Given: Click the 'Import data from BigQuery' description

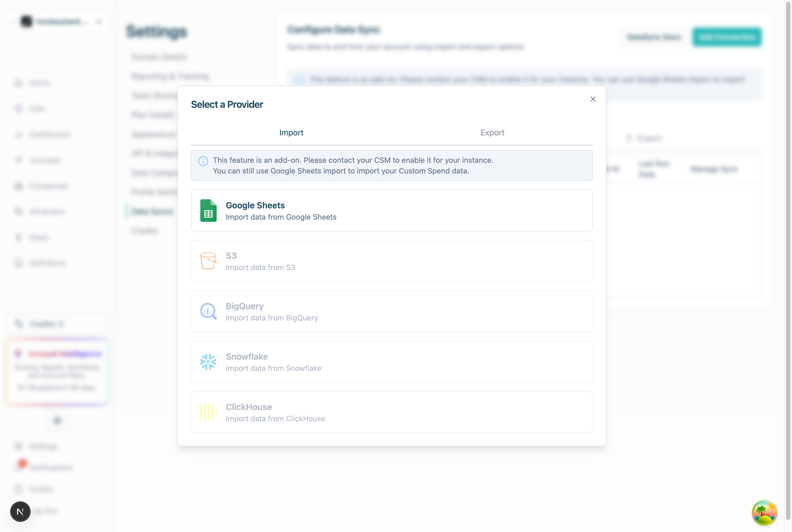Looking at the screenshot, I should pos(272,318).
